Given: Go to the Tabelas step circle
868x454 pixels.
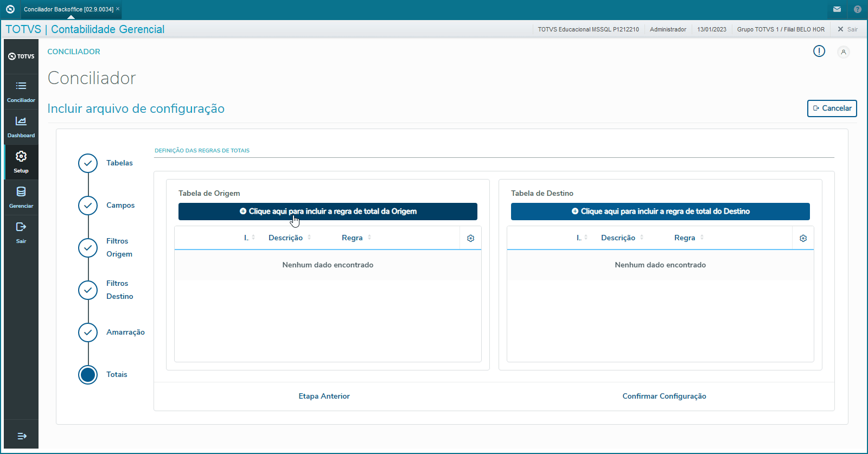Looking at the screenshot, I should coord(88,163).
